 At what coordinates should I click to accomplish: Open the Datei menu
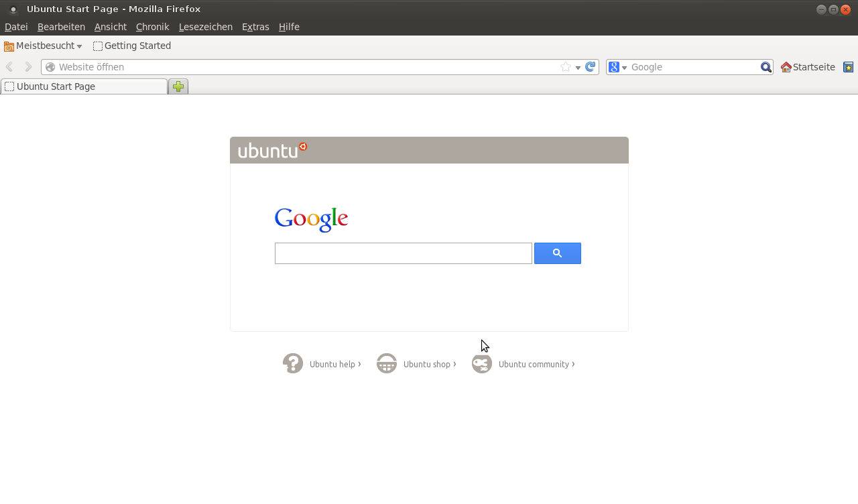click(16, 27)
